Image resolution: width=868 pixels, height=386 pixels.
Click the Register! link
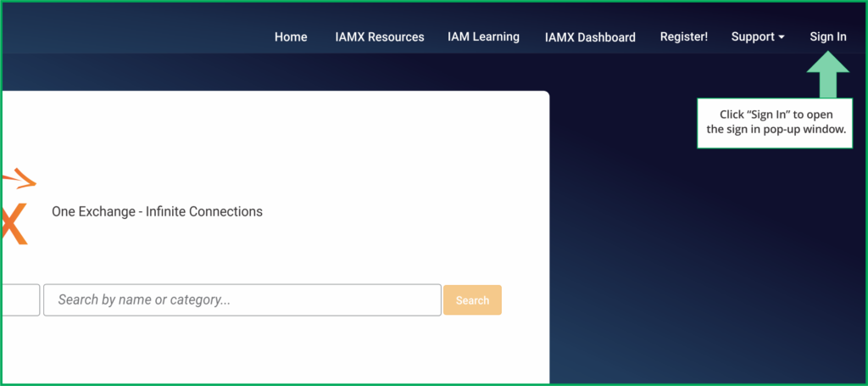tap(684, 37)
